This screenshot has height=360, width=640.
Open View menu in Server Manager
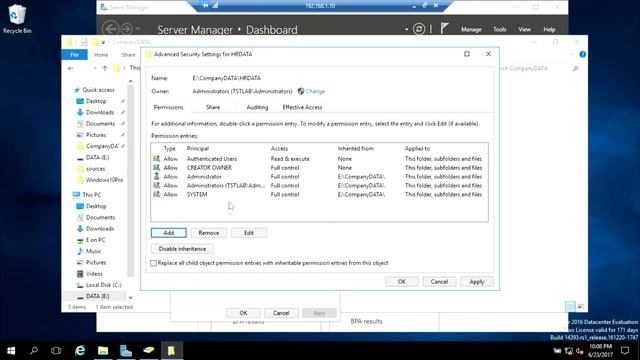click(x=524, y=29)
